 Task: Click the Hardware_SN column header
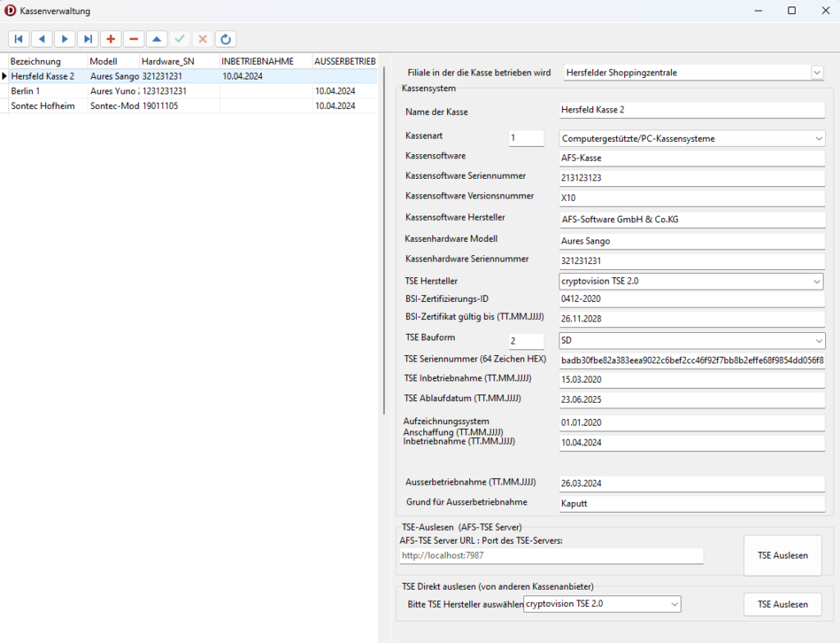coord(180,61)
